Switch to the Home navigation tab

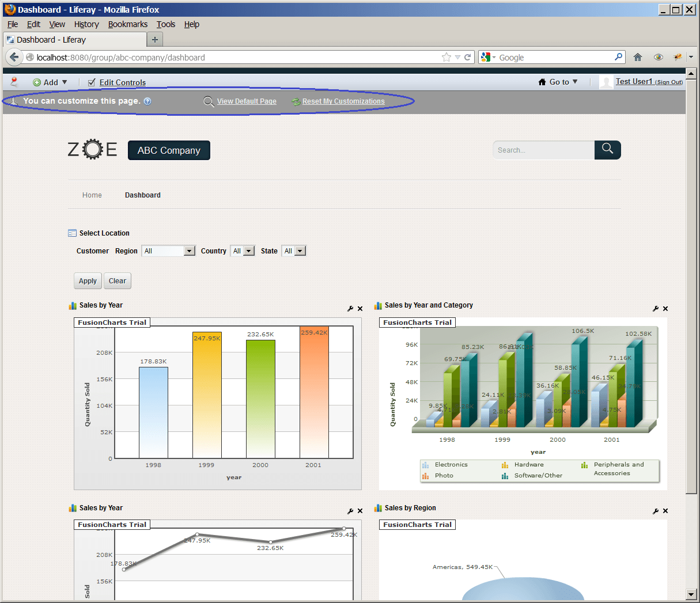pos(92,195)
